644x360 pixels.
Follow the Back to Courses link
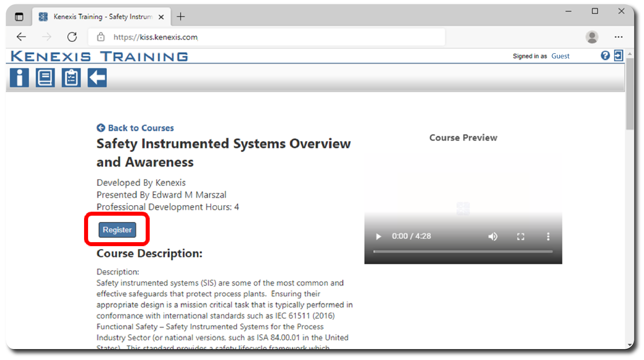click(x=135, y=128)
